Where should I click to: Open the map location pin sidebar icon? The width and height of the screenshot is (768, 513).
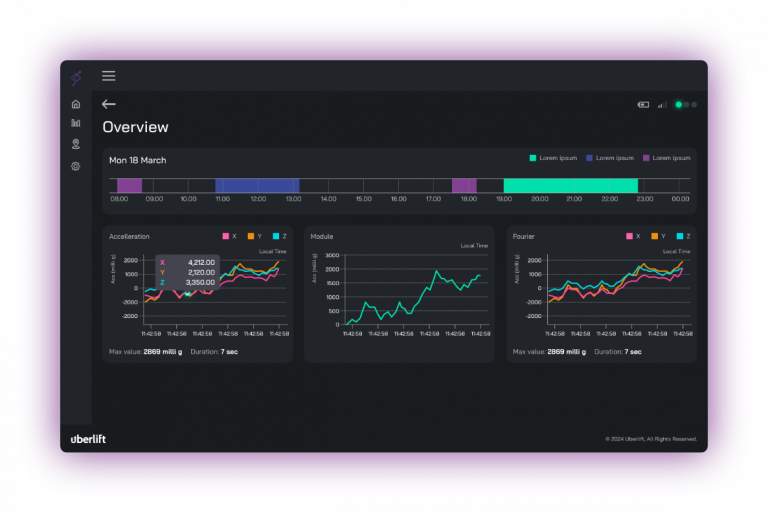click(x=76, y=144)
